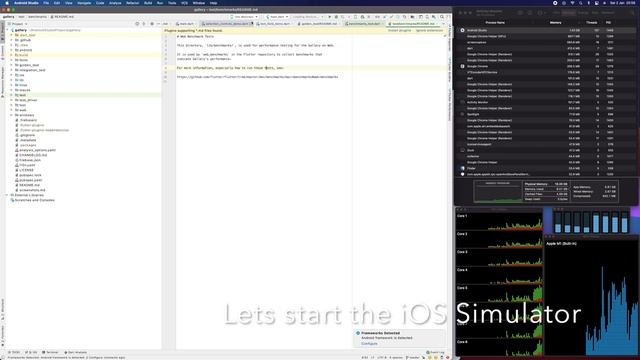Viewport: 640px width, 360px height.
Task: Select Android Studio process row in Activity Monitor
Action: click(x=545, y=30)
